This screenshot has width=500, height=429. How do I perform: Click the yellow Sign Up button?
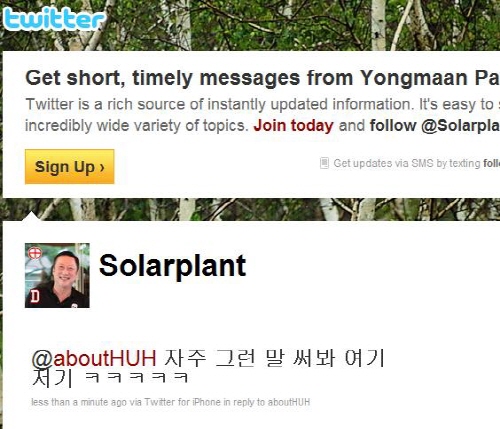tap(70, 167)
